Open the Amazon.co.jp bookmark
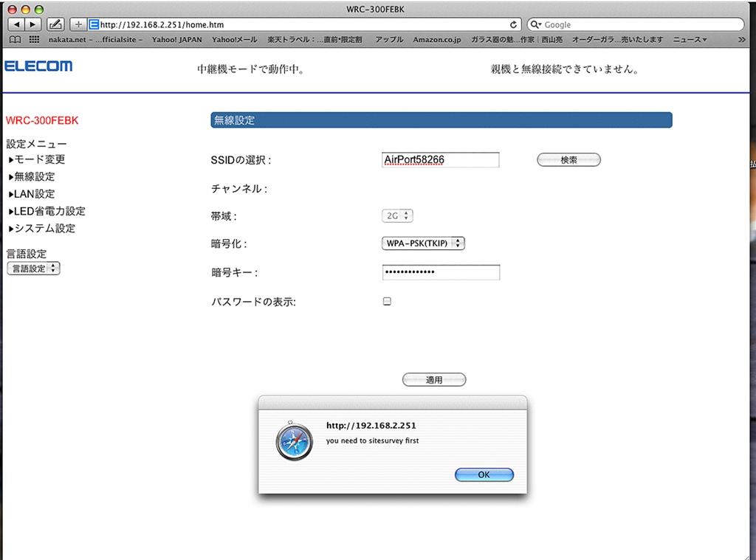 point(437,40)
